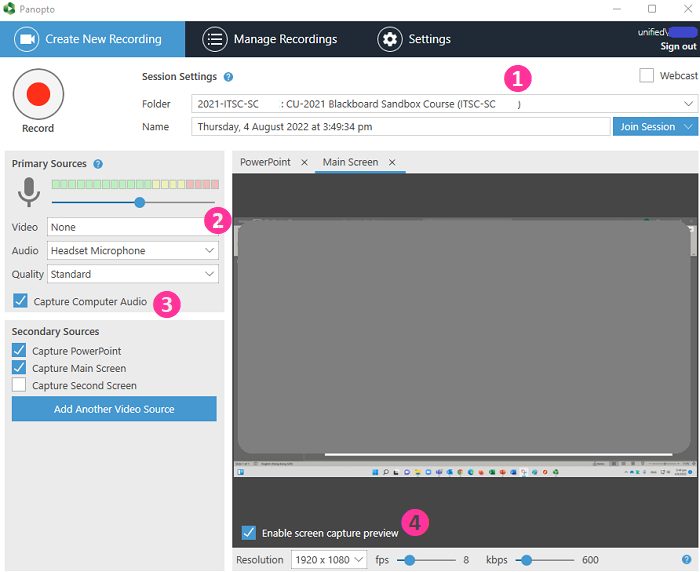
Task: Switch to the Create New Recording tab
Action: click(x=92, y=39)
